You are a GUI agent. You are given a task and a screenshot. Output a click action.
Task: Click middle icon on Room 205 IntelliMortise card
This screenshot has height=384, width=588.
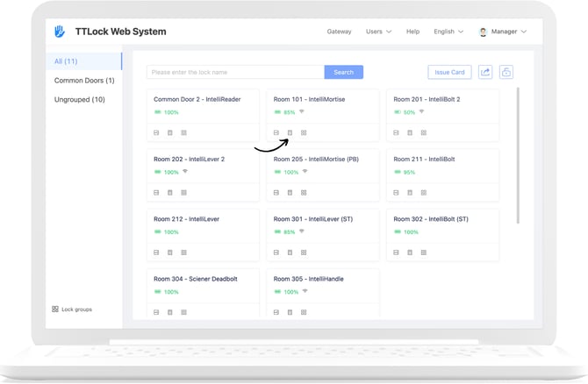[290, 193]
